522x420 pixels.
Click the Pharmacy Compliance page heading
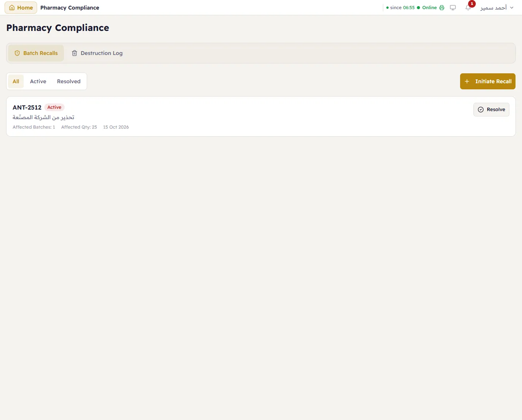click(x=58, y=28)
